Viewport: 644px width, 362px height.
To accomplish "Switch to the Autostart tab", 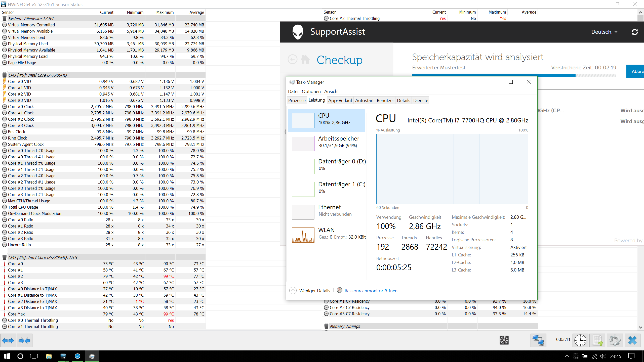I will (x=364, y=101).
